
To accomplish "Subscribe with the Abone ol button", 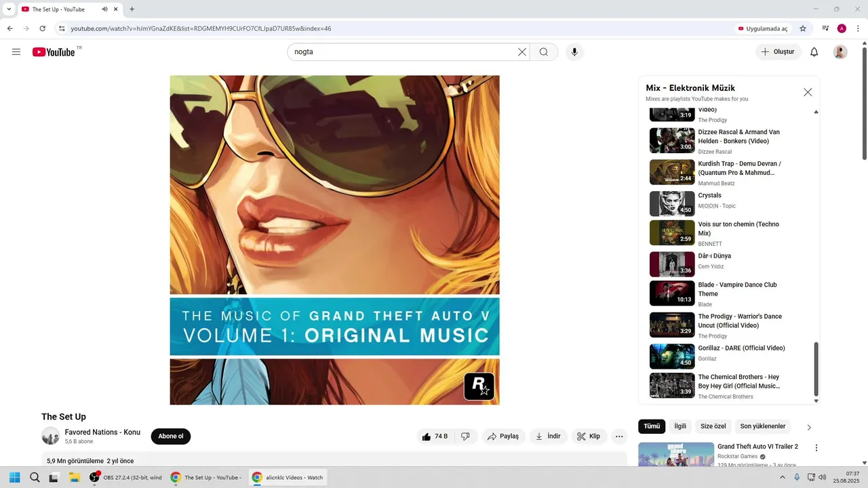I will 171,436.
